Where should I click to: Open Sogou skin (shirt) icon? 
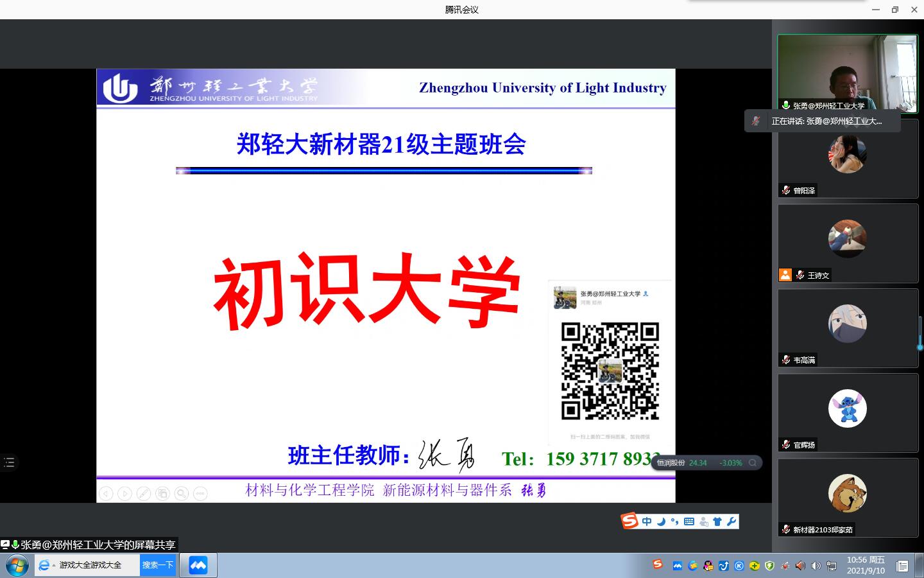(717, 521)
